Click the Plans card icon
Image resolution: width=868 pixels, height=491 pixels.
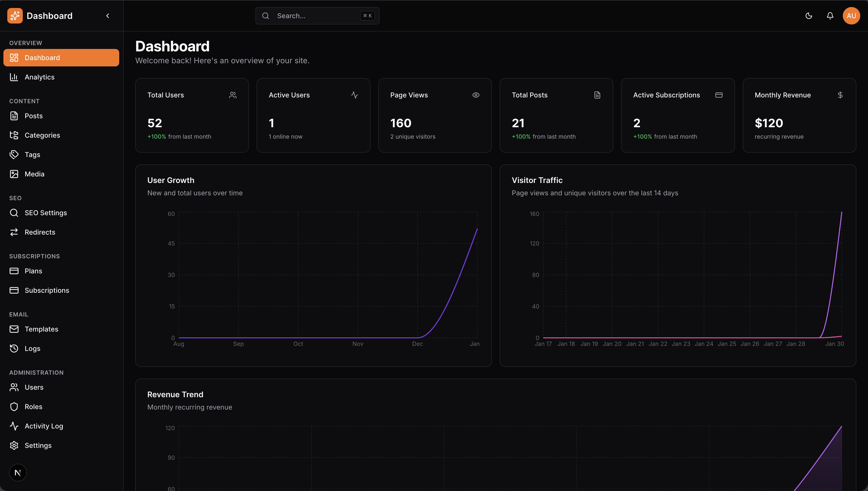click(x=14, y=271)
